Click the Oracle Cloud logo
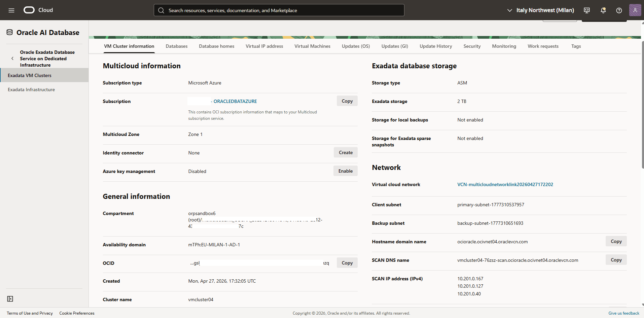The image size is (644, 318). coord(38,10)
